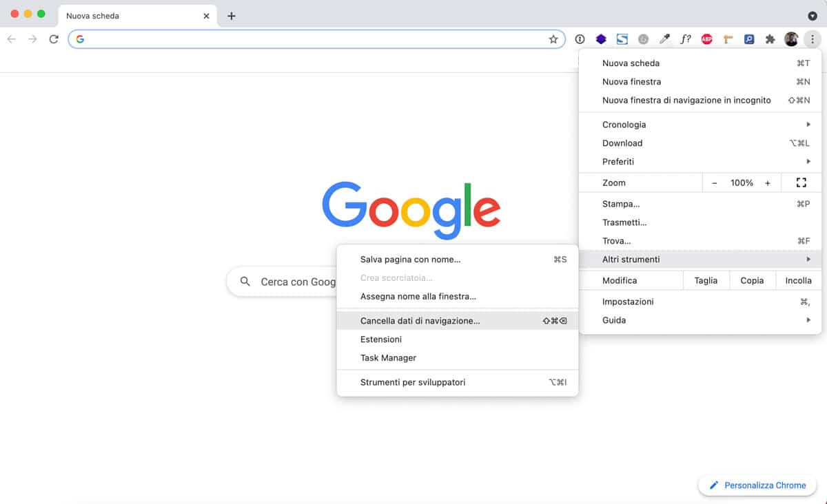Click the forward navigation arrow
Screen dimensions: 827x504
click(32, 39)
